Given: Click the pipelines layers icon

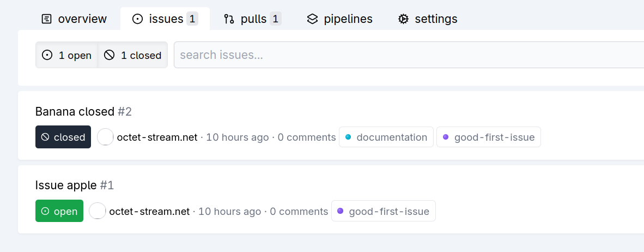Looking at the screenshot, I should (312, 19).
